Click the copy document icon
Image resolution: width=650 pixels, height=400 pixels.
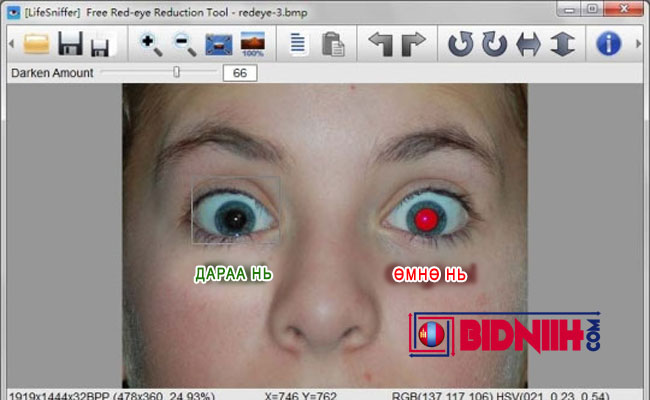(x=298, y=44)
